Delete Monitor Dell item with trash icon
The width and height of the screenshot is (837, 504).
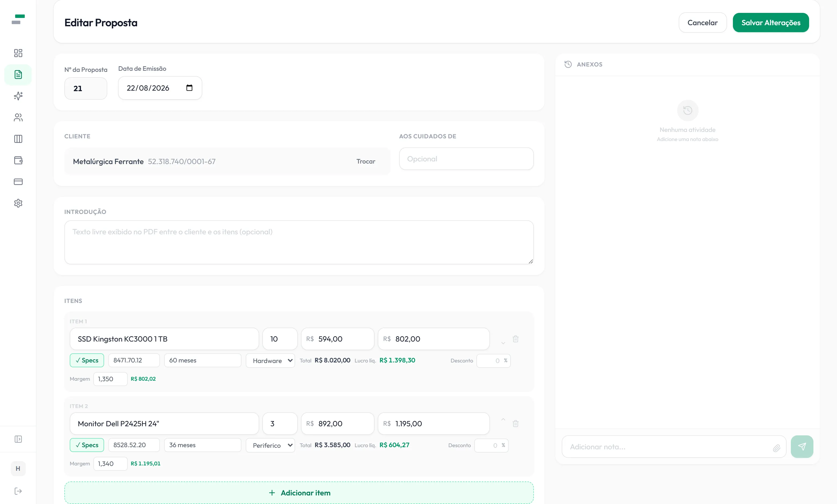516,424
